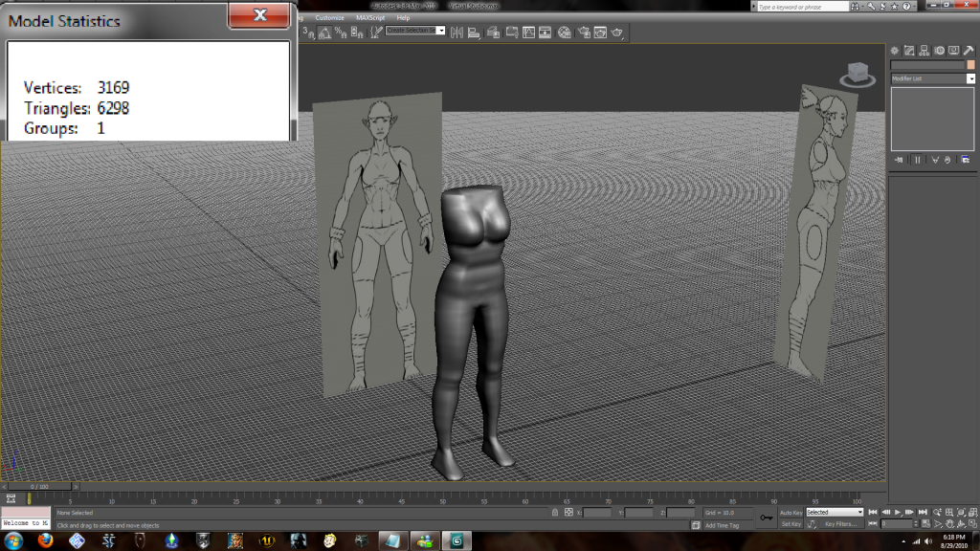Toggle Auto Key mode
Image resolution: width=980 pixels, height=551 pixels.
(x=791, y=513)
